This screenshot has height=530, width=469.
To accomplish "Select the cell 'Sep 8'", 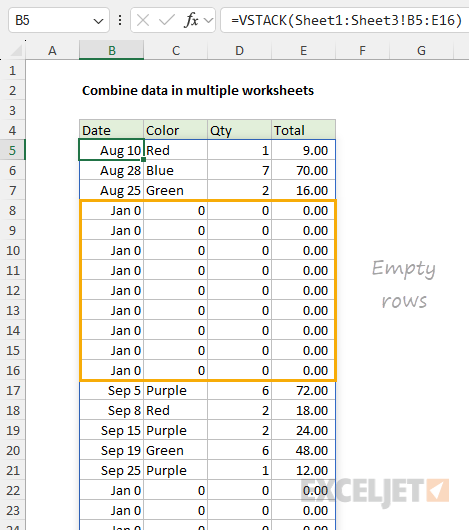I will [112, 410].
